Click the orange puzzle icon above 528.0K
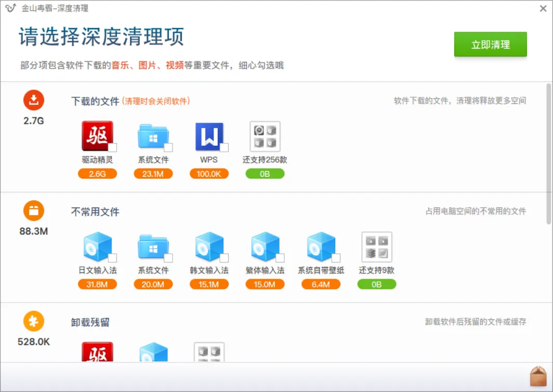This screenshot has width=553, height=392. (x=34, y=321)
